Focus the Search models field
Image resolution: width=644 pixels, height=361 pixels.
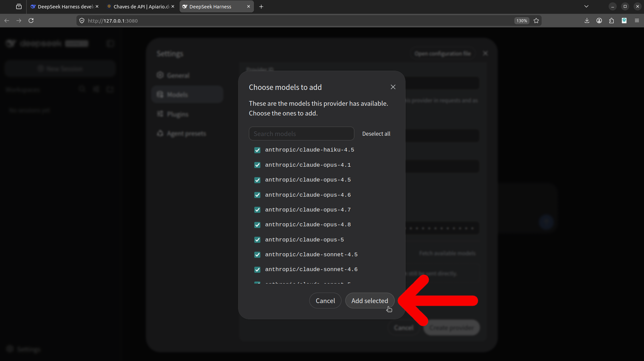pos(301,134)
